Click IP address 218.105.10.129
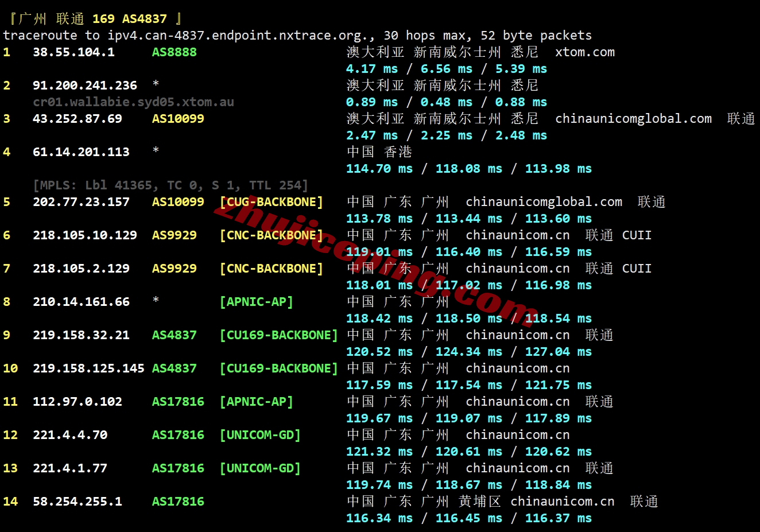Screen dimensions: 760x532 point(85,235)
